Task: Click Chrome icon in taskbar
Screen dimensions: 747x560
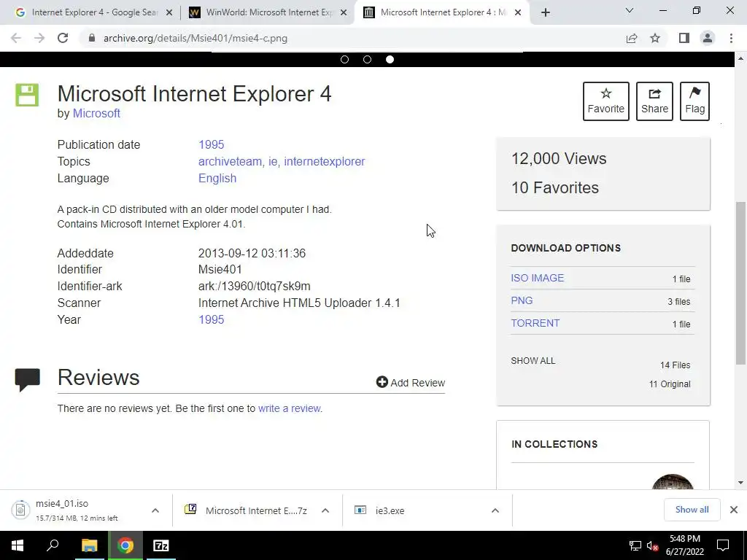Action: (125, 545)
